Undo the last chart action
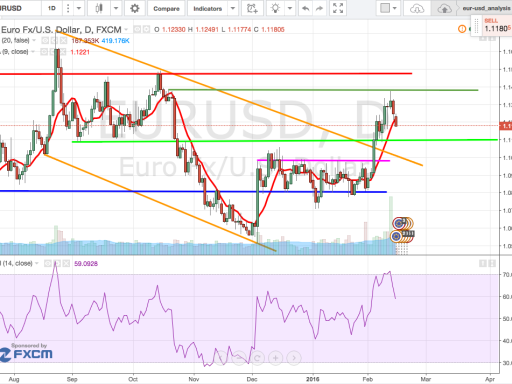The image size is (512, 384). pyautogui.click(x=305, y=8)
